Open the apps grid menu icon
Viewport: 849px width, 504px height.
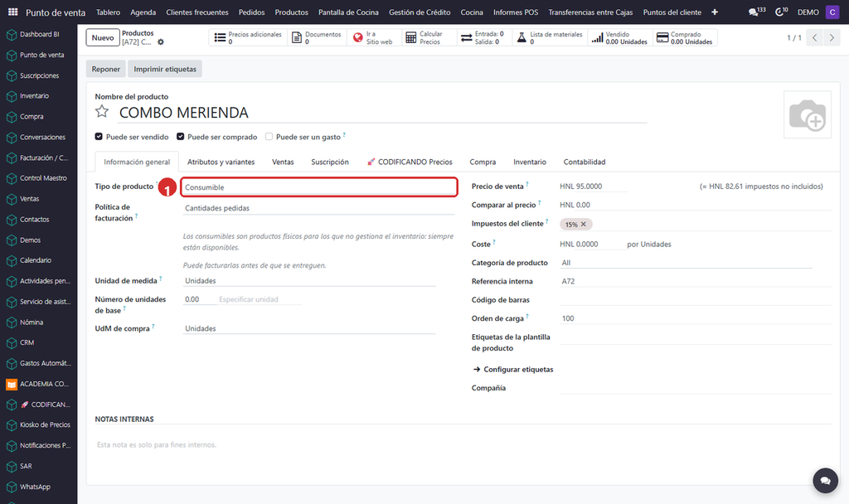pos(13,12)
